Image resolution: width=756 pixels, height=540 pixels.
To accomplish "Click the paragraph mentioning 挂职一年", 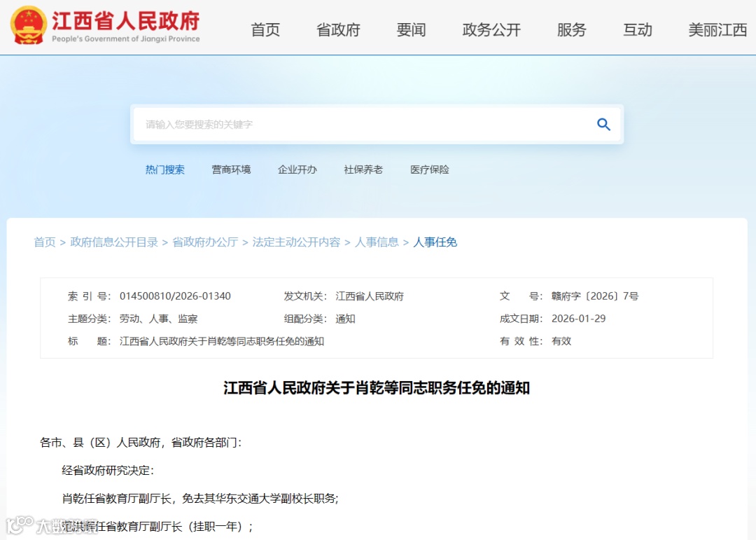I will [157, 526].
